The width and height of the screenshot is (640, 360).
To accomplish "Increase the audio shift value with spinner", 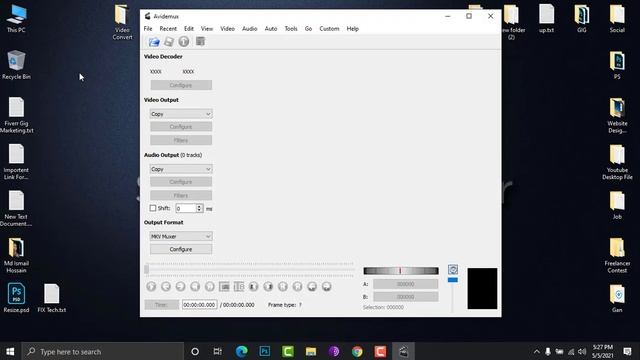I will pos(199,206).
